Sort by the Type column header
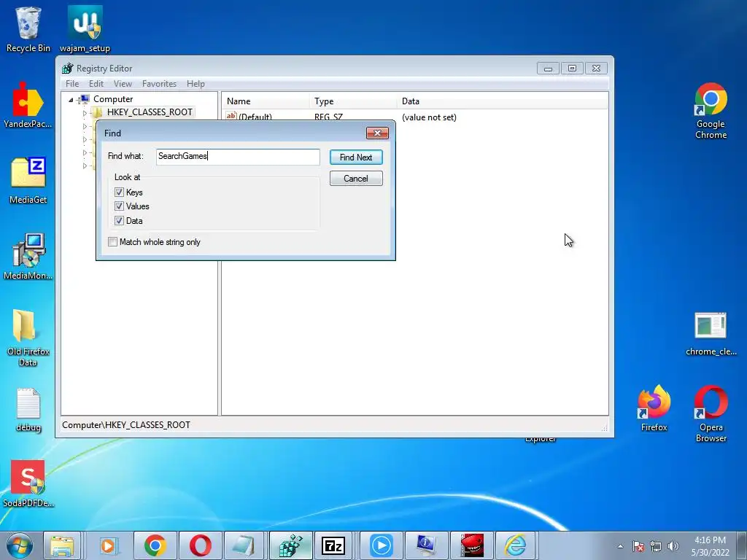The height and width of the screenshot is (560, 747). 353,101
